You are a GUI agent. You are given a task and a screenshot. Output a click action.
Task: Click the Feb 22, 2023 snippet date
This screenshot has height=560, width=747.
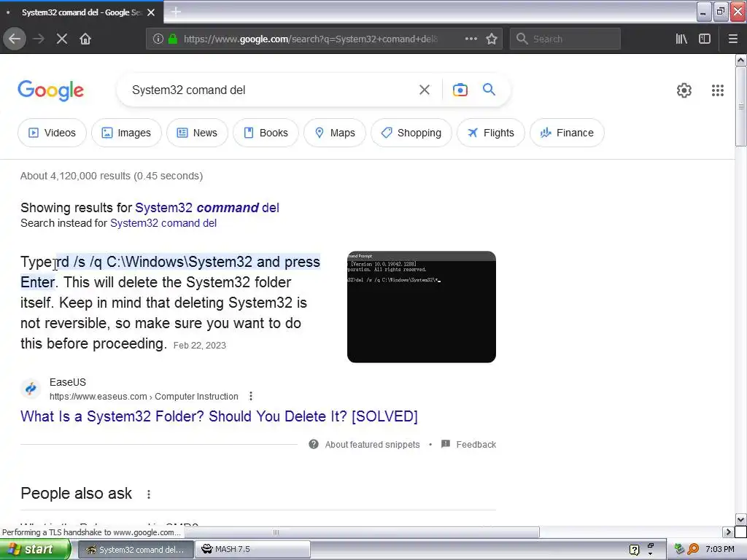point(200,345)
